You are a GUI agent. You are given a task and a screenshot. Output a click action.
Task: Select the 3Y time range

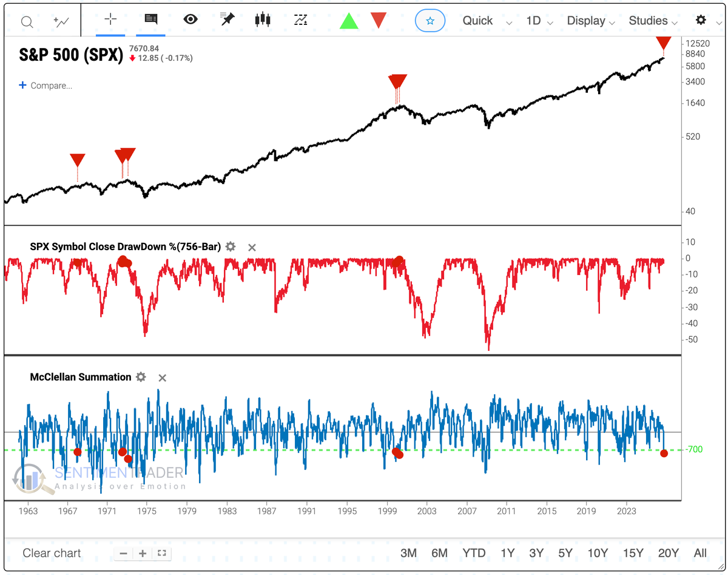[x=536, y=553]
